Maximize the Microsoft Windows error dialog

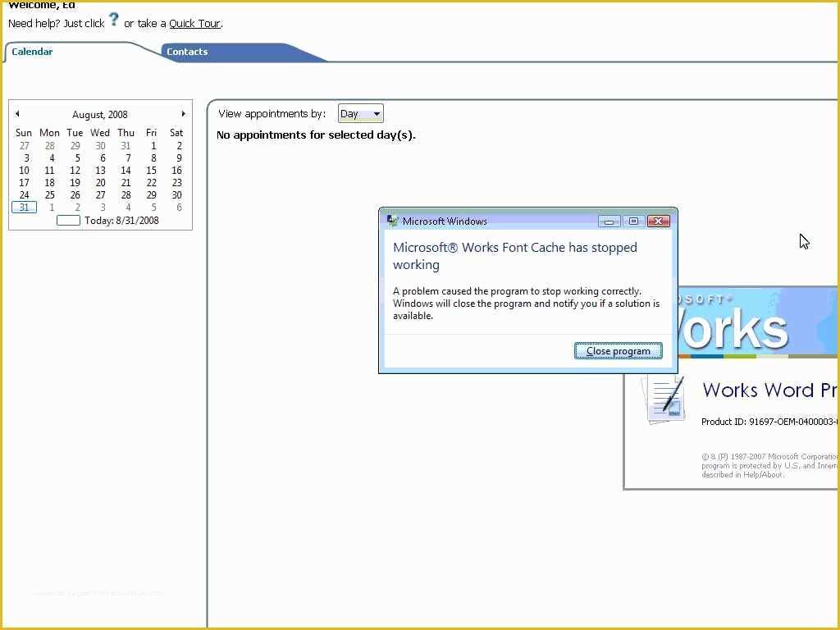coord(634,221)
